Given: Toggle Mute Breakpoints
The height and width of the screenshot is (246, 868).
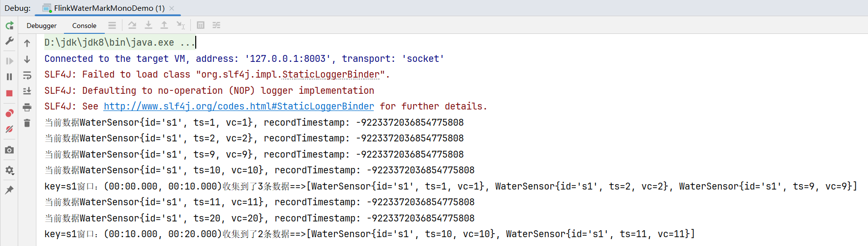Looking at the screenshot, I should [x=9, y=130].
